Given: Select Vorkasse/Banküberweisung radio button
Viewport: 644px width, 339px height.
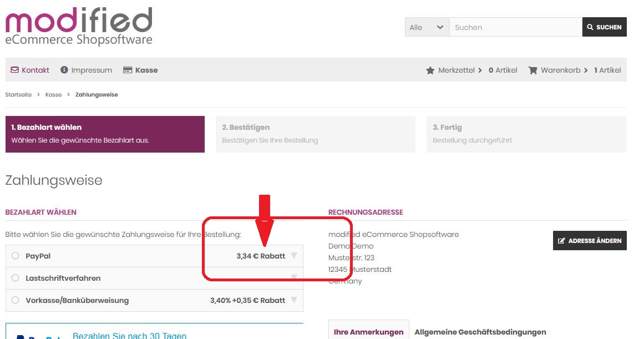Looking at the screenshot, I should tap(16, 300).
